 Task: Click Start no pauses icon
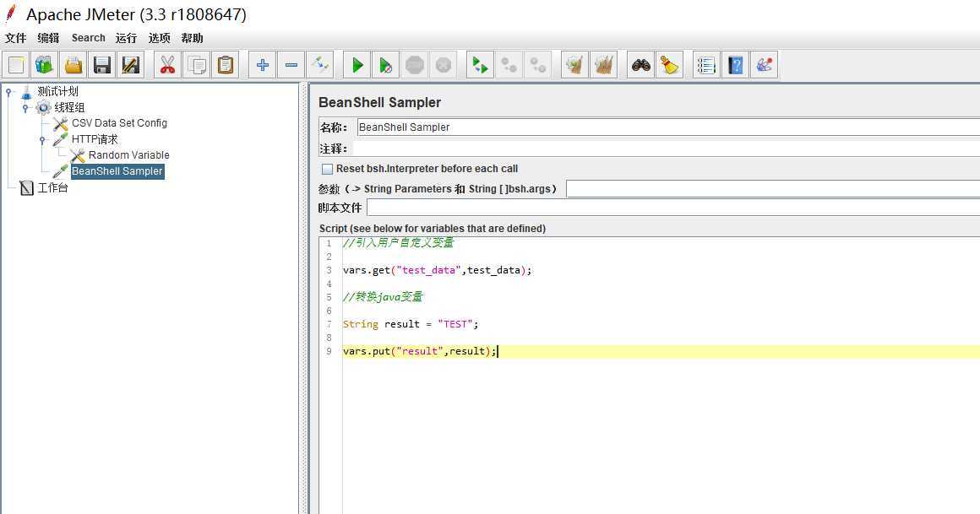click(386, 65)
